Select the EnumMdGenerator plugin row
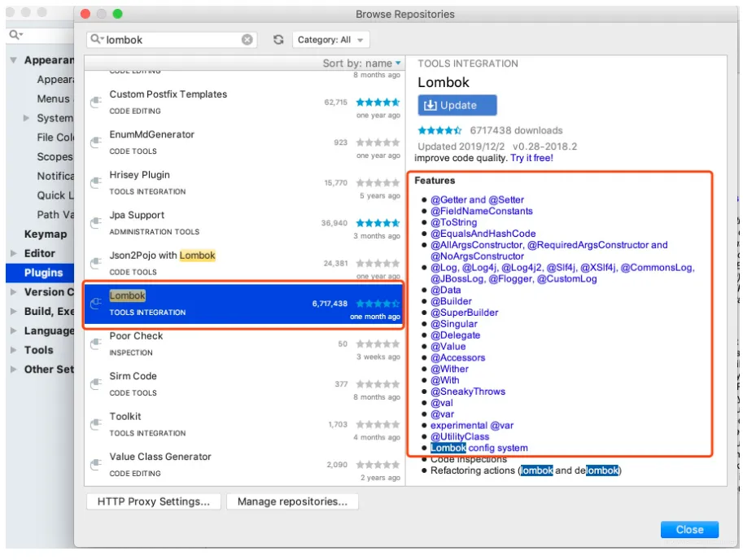The height and width of the screenshot is (560, 743). pyautogui.click(x=243, y=142)
